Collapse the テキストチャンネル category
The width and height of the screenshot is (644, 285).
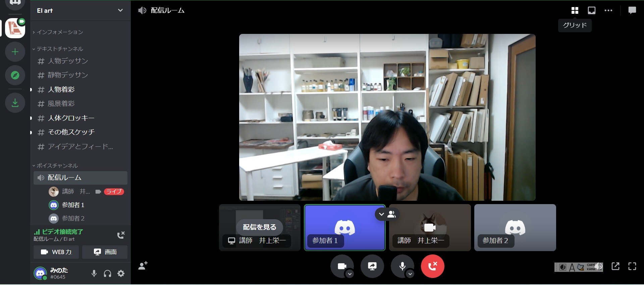coord(60,49)
